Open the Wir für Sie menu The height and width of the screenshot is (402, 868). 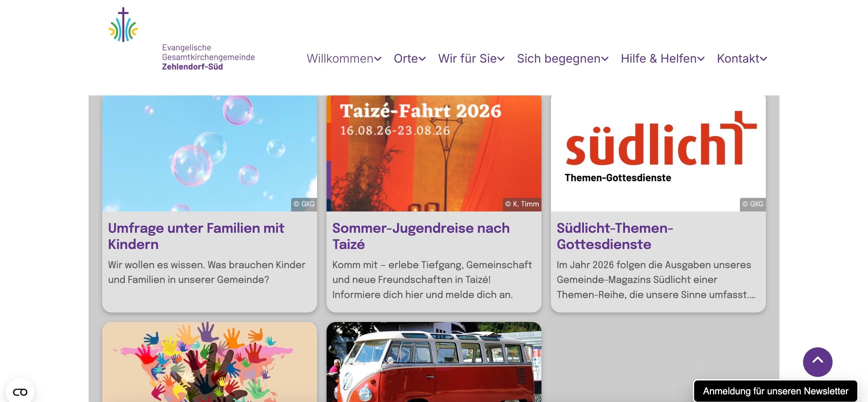pyautogui.click(x=467, y=58)
